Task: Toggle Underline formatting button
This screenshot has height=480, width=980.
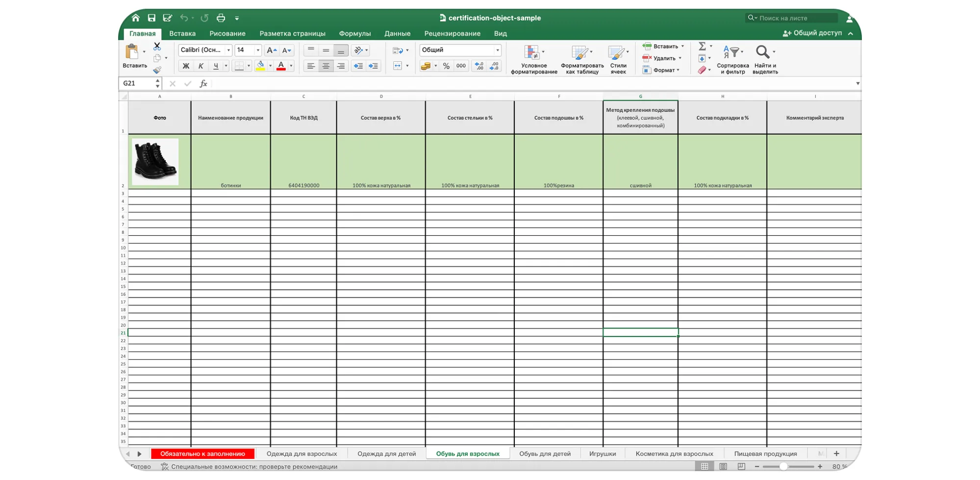Action: point(216,66)
